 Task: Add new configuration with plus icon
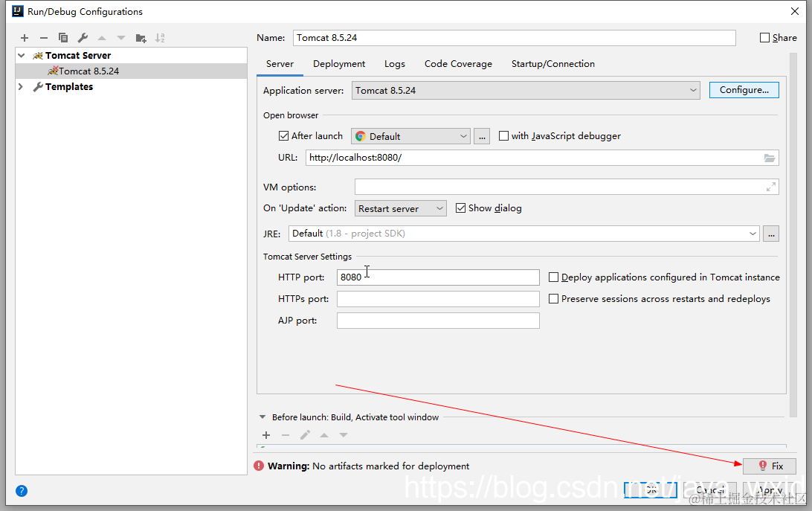click(25, 38)
